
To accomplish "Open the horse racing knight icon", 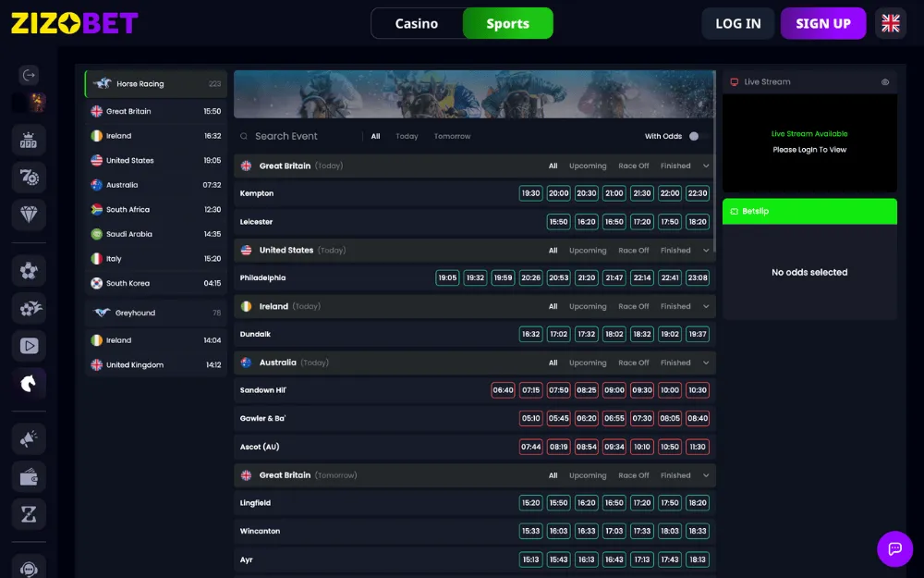I will (29, 383).
